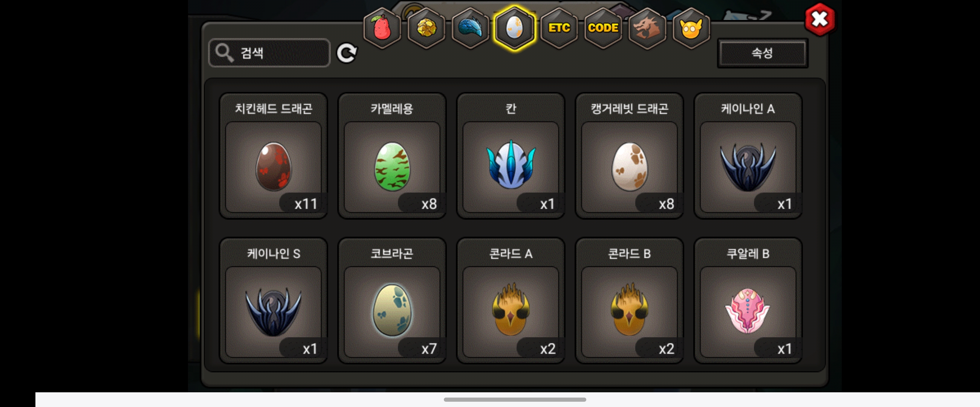Select the blue crystal 칸 egg
980x407 pixels.
(x=511, y=156)
